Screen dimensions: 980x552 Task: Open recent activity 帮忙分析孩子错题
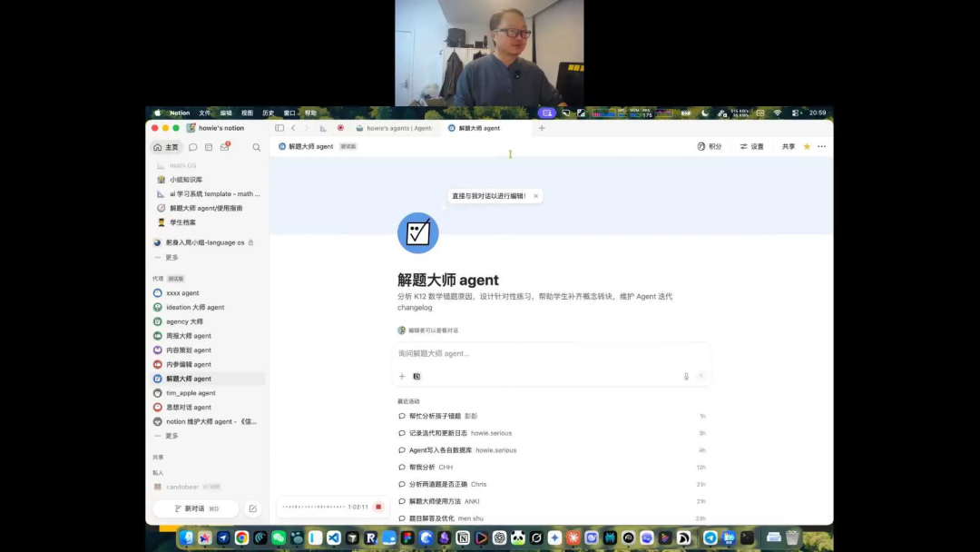point(552,417)
